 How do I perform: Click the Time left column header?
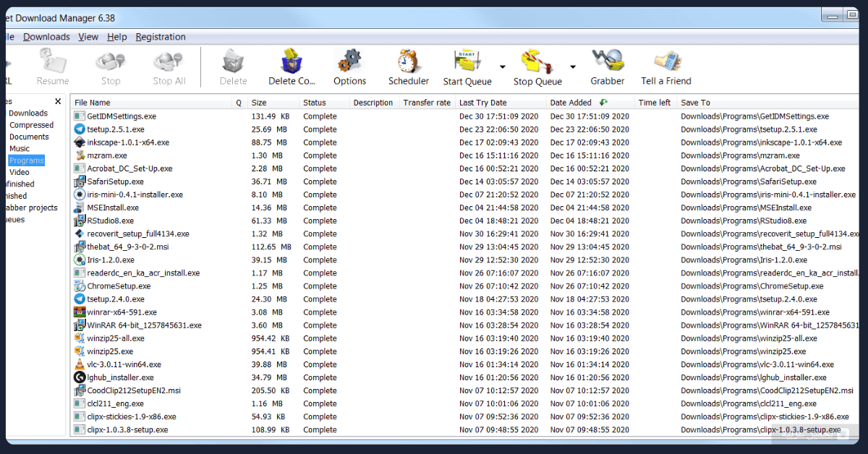[x=655, y=103]
